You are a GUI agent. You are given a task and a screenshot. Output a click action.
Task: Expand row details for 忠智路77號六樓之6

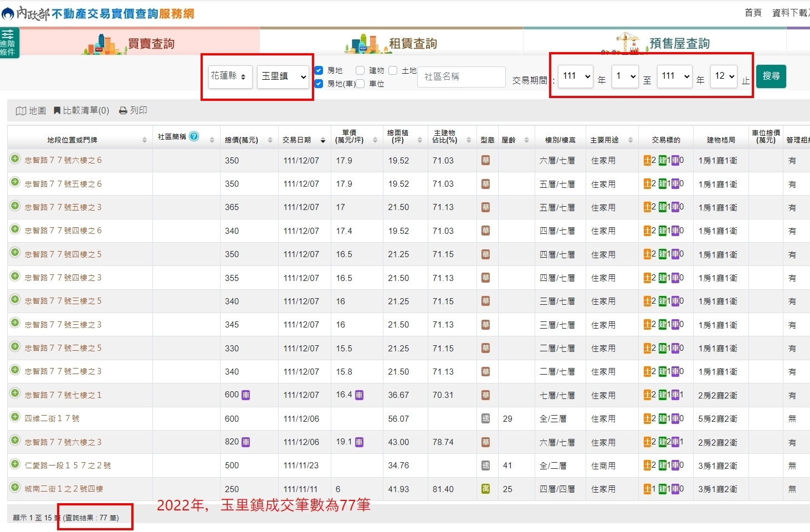click(x=15, y=159)
